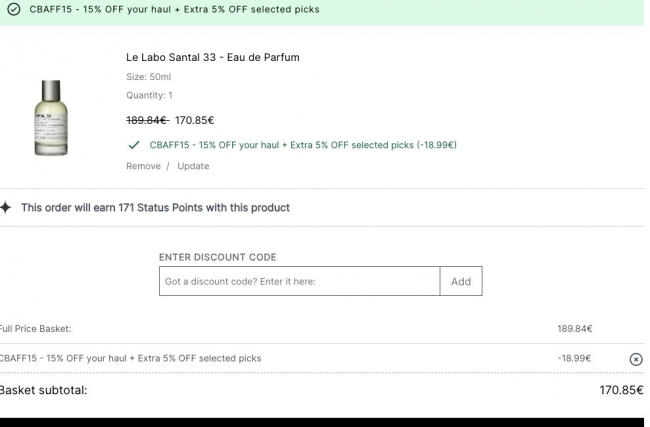
Task: Click the green tick next to the item discount
Action: [134, 145]
